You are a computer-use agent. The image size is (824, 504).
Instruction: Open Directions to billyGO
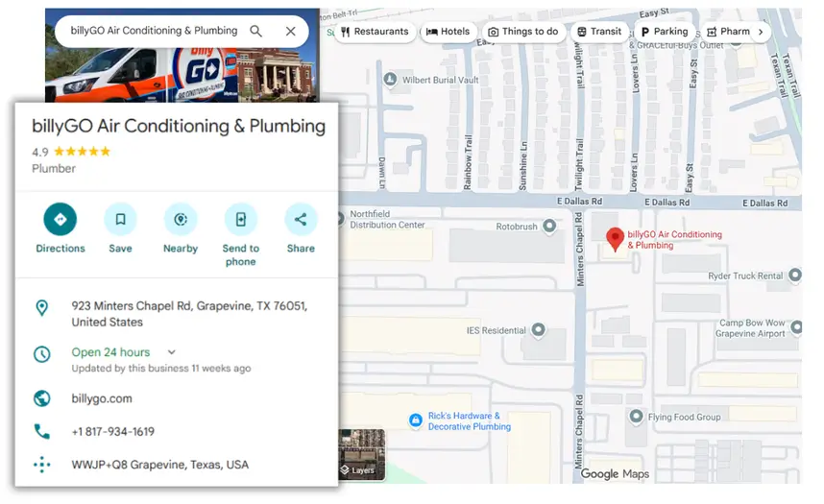(60, 219)
